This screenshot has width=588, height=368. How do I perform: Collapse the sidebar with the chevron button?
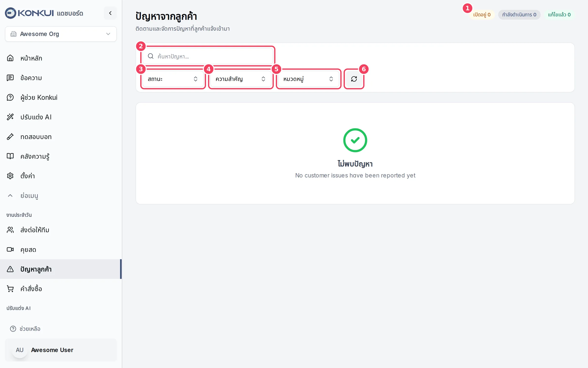coord(110,13)
